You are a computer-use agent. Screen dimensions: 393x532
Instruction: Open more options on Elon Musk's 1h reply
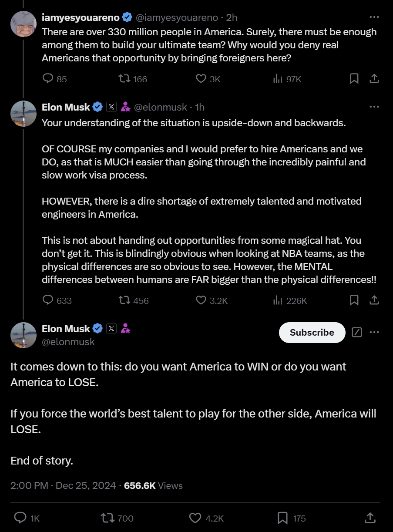(x=374, y=107)
